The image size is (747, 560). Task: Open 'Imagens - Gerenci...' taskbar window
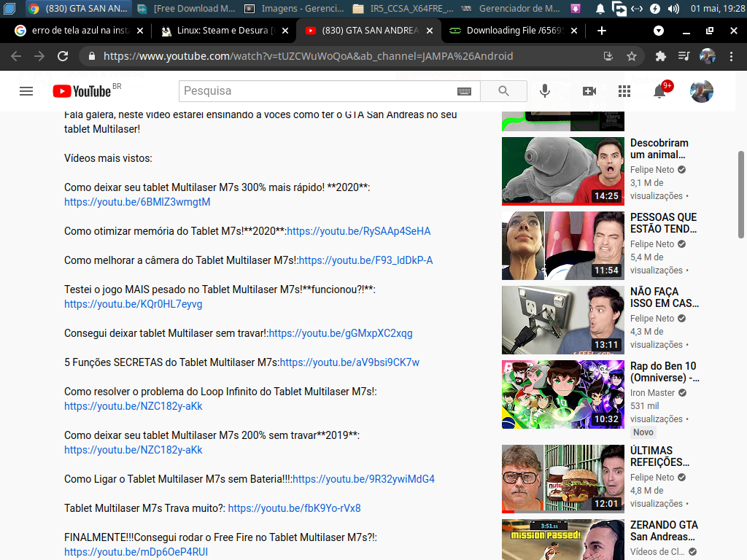(294, 9)
